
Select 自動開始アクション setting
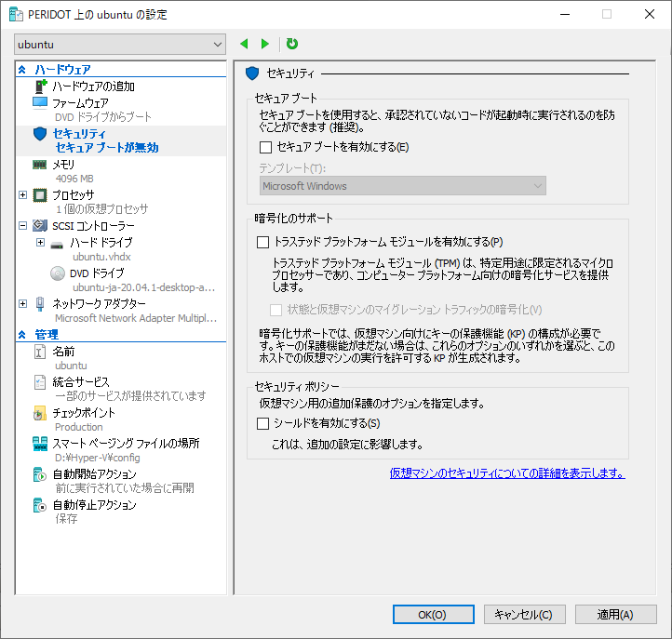(95, 474)
